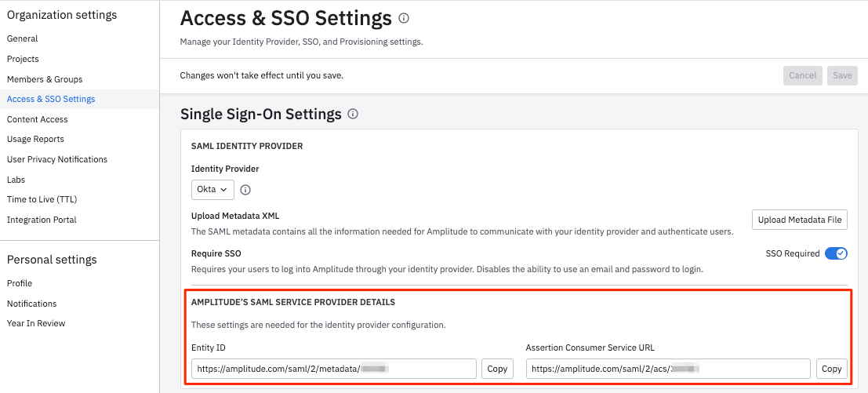Open Labs settings page

tap(16, 180)
